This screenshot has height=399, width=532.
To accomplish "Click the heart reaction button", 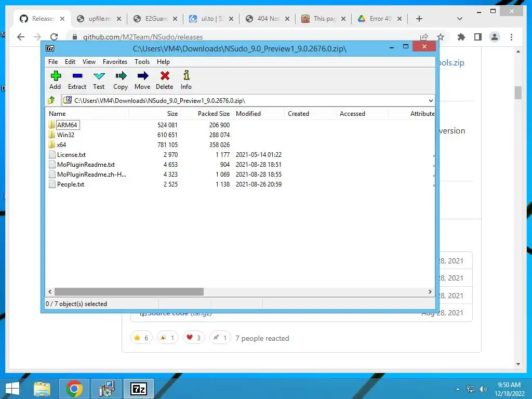I will coord(194,338).
